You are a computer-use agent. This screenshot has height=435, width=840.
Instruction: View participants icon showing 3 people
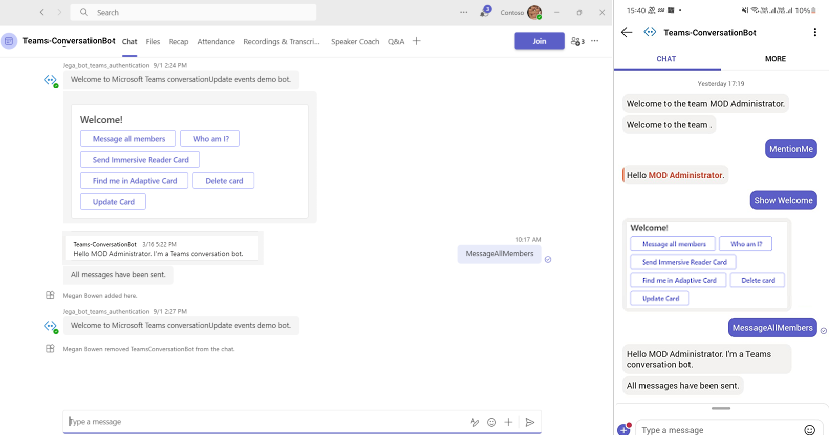click(578, 41)
